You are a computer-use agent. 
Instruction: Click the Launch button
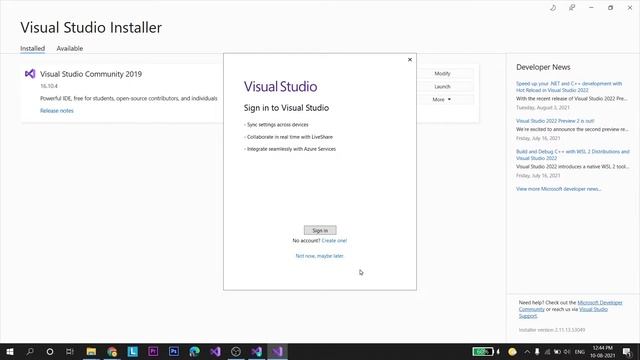tap(442, 87)
